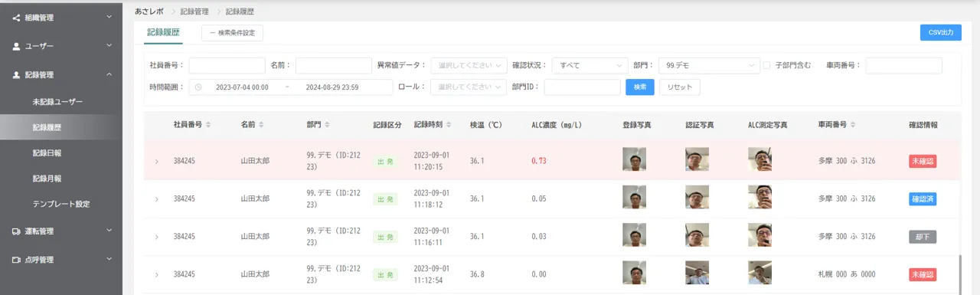The width and height of the screenshot is (980, 295).
Task: Click the 運転管理 truck icon in sidebar
Action: point(16,231)
